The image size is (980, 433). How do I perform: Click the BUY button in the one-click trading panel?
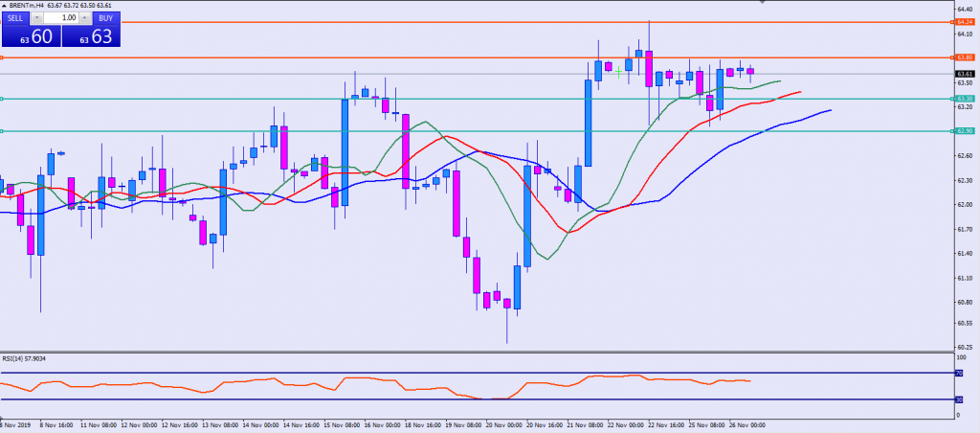[103, 17]
